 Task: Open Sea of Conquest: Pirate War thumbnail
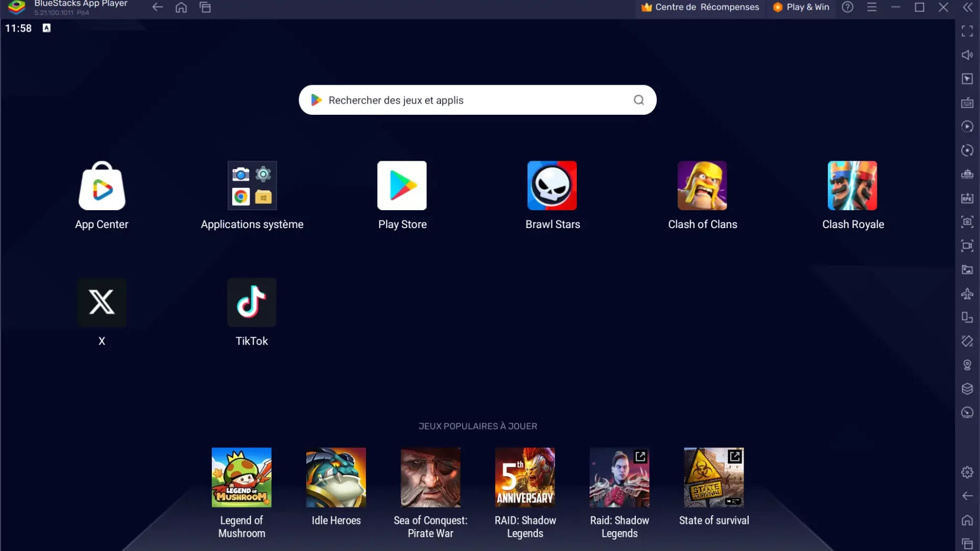(x=430, y=478)
